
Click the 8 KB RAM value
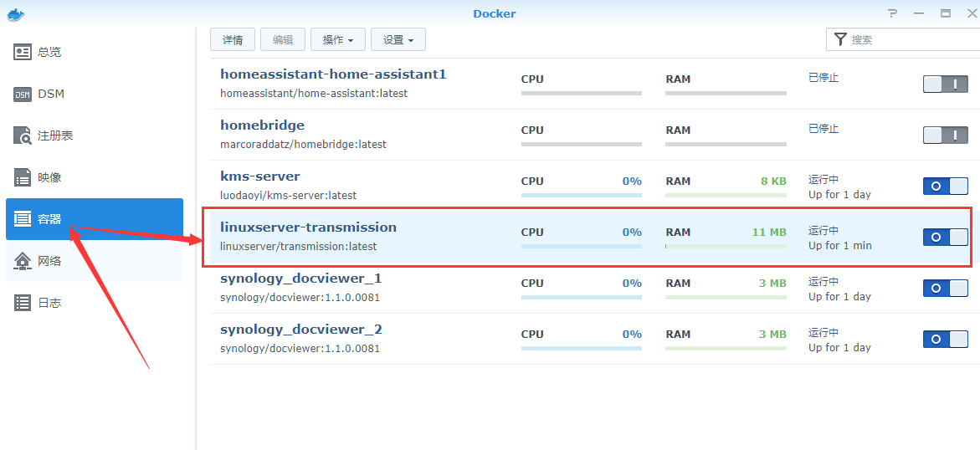pyautogui.click(x=773, y=182)
